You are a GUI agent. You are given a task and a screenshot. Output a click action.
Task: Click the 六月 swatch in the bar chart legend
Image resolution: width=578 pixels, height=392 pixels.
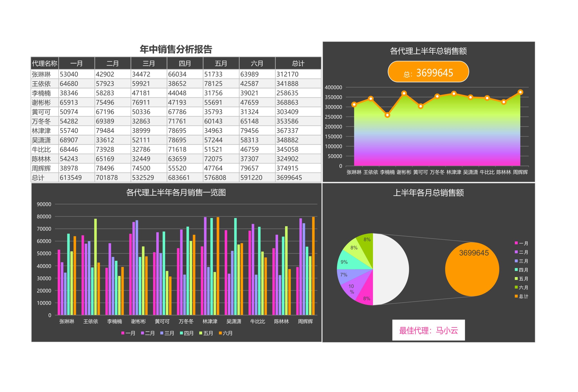coord(220,333)
